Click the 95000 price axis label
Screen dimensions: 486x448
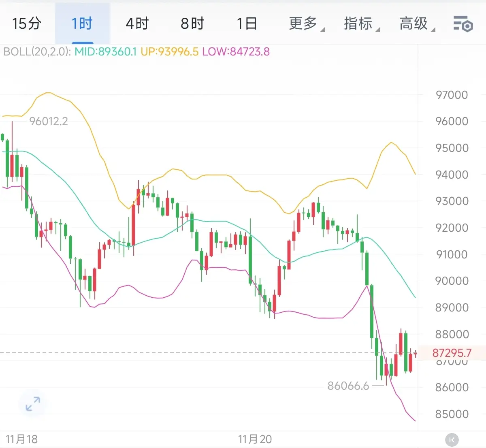pyautogui.click(x=452, y=148)
